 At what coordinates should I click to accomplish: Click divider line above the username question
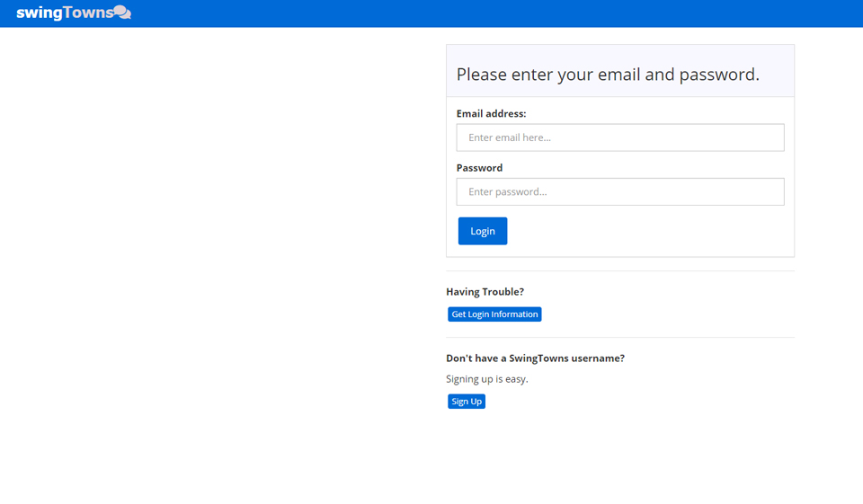[x=620, y=337]
